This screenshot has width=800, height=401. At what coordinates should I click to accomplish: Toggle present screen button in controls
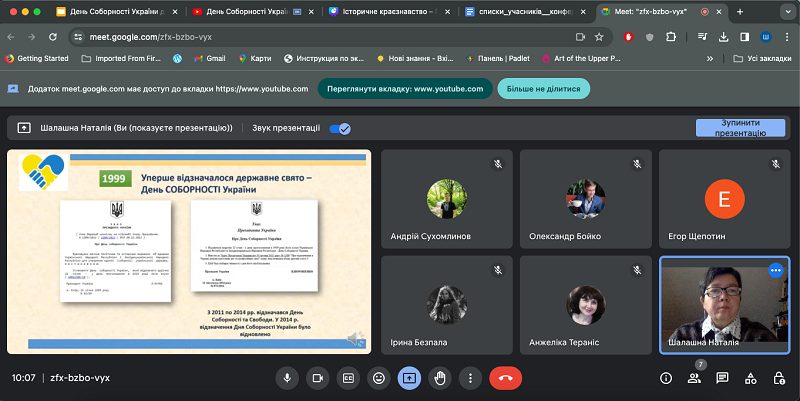pos(409,378)
